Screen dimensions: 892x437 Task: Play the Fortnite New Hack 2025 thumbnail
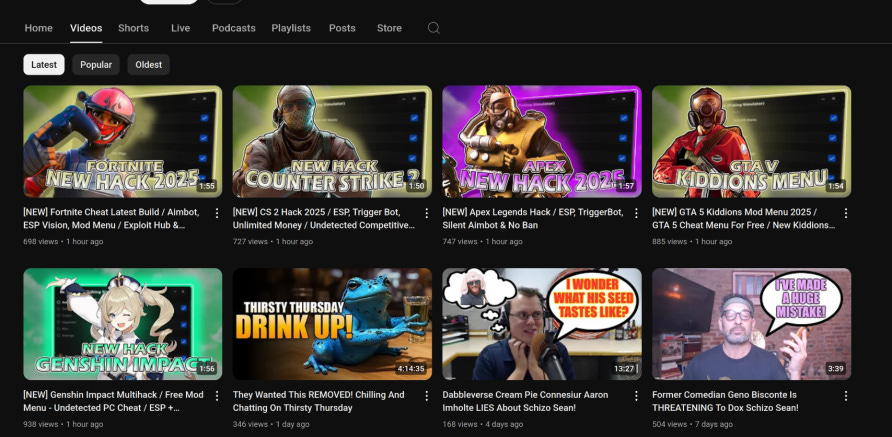tap(123, 141)
